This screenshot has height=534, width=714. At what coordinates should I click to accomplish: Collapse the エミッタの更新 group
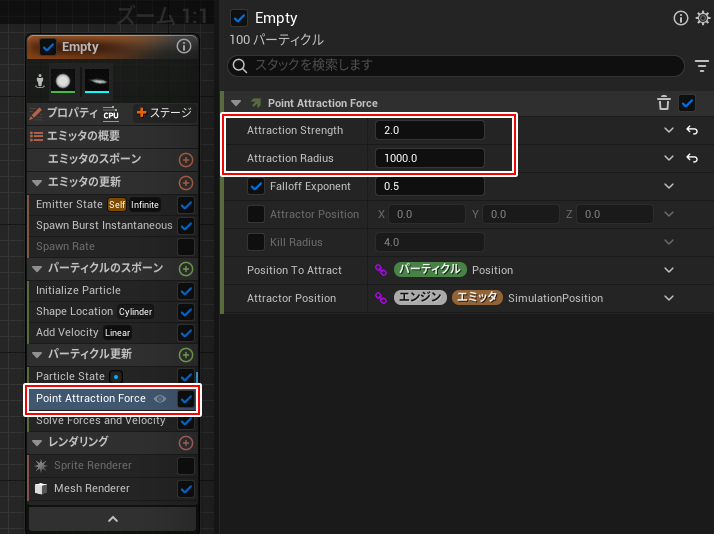(37, 183)
